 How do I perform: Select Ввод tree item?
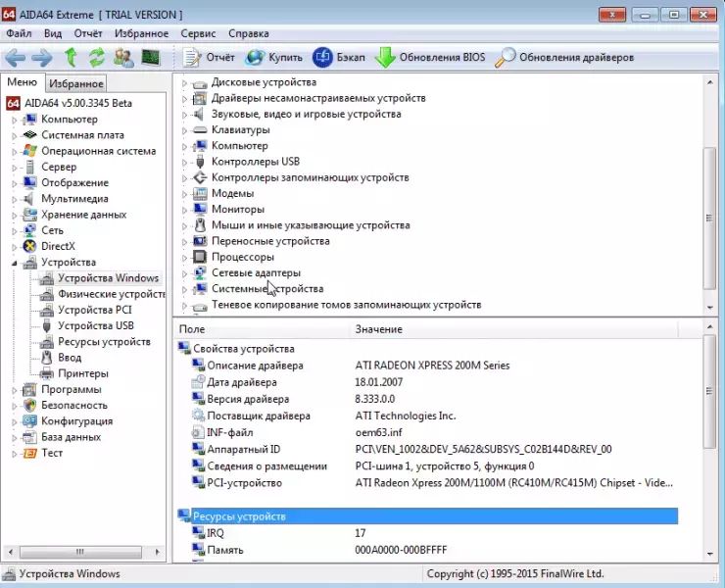click(x=70, y=358)
